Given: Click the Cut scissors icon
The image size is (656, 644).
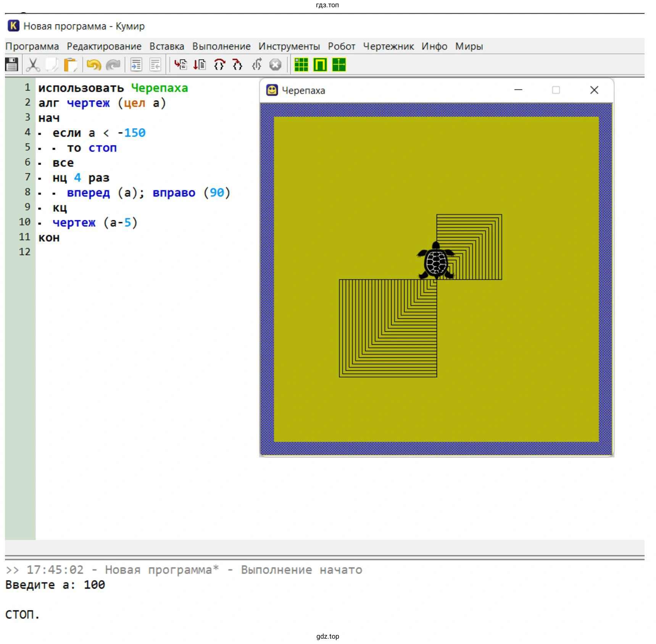Looking at the screenshot, I should pos(33,65).
